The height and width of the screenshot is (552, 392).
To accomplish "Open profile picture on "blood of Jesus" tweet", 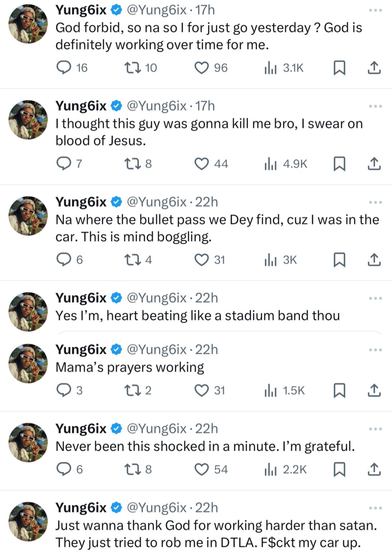I will (x=28, y=120).
